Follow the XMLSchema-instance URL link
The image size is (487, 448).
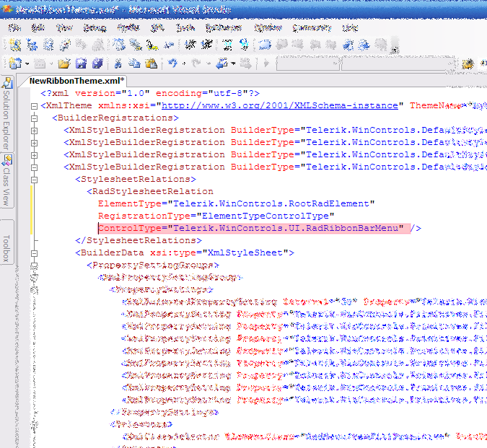(279, 105)
